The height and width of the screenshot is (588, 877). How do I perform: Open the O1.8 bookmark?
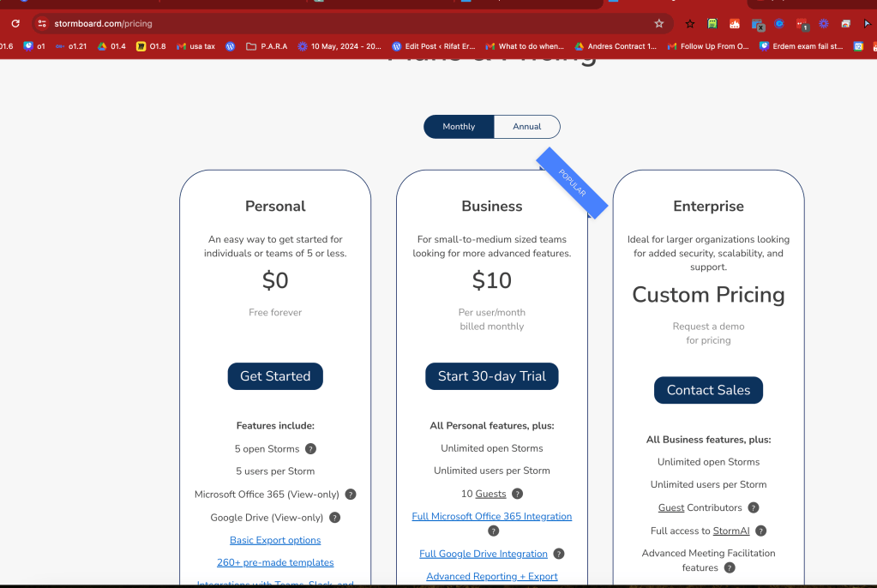[x=151, y=46]
